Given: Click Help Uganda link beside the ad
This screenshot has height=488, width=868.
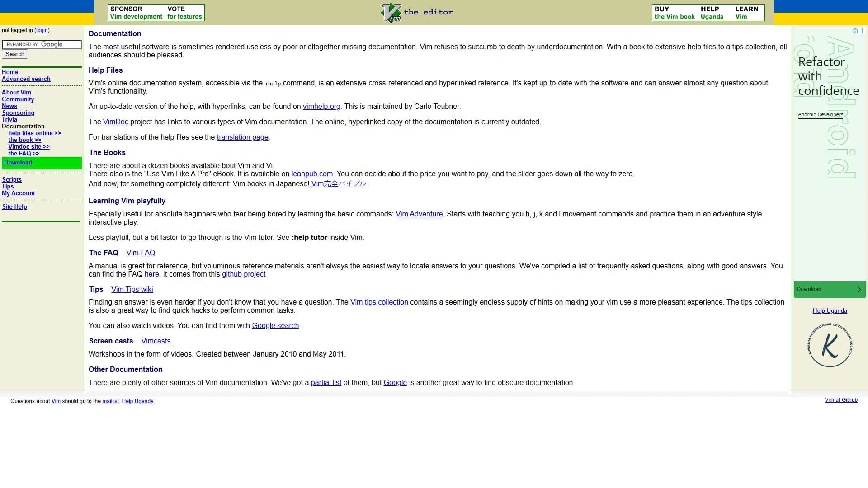Looking at the screenshot, I should pos(830,311).
